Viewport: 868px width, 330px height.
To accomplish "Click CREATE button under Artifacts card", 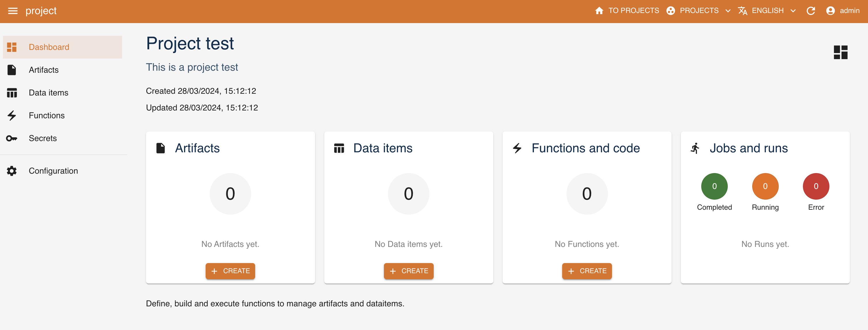I will tap(230, 271).
